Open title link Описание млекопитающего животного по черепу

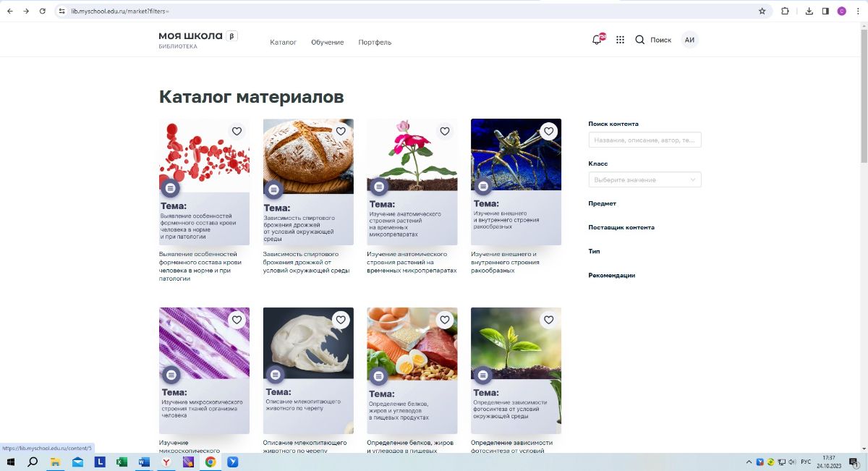305,446
